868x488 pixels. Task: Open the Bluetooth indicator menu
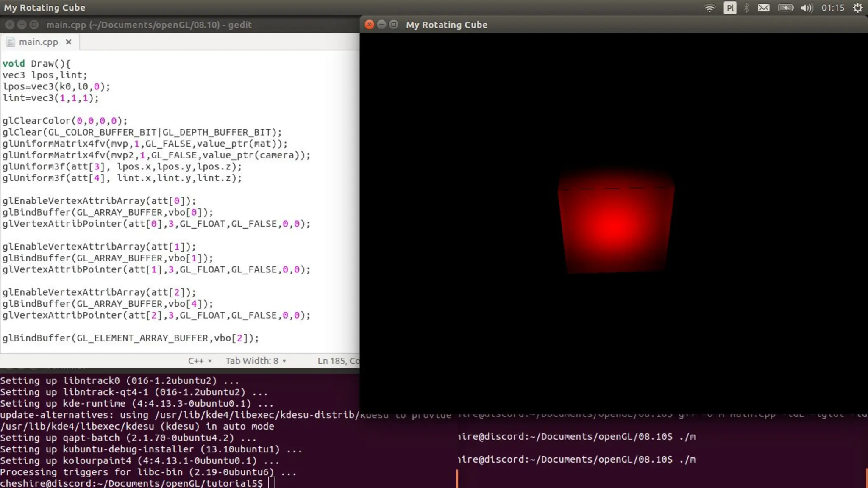[x=746, y=8]
